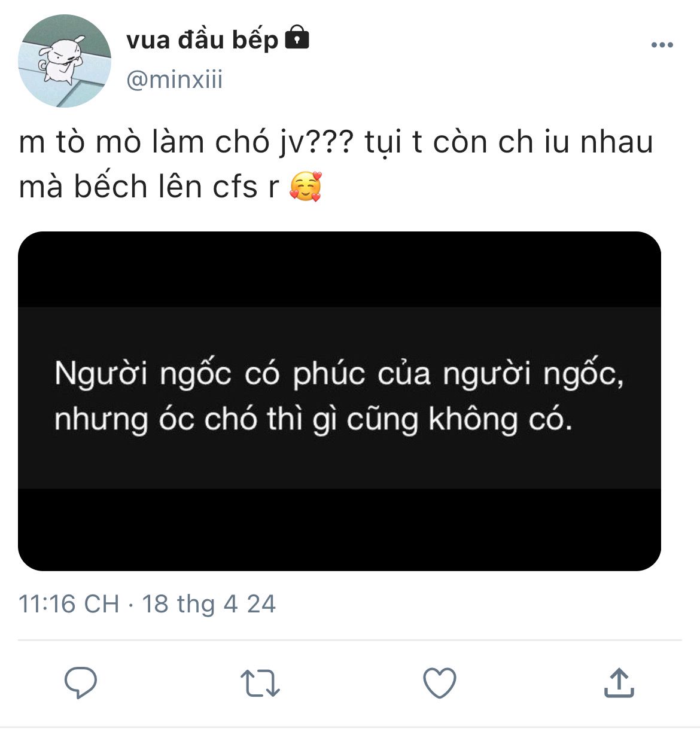Open the reply speech bubble icon
700x738 pixels.
click(81, 682)
